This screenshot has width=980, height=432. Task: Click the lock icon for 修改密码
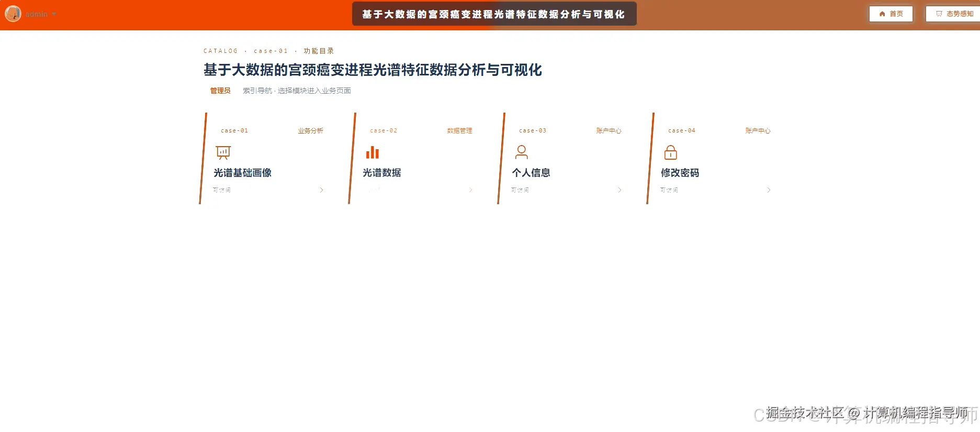(671, 152)
